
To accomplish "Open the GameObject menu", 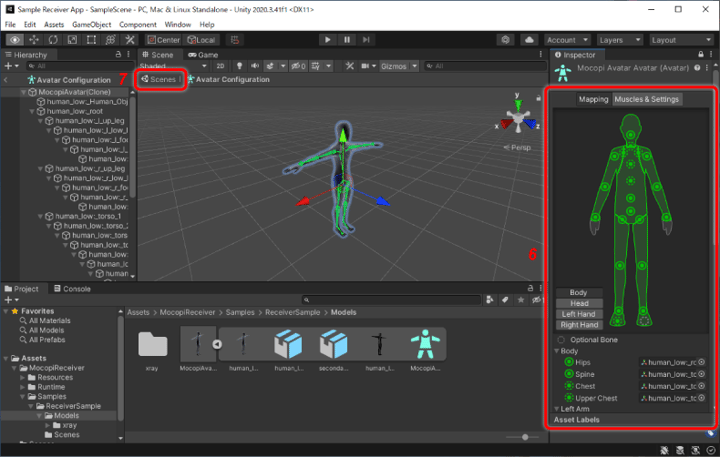I will [91, 24].
